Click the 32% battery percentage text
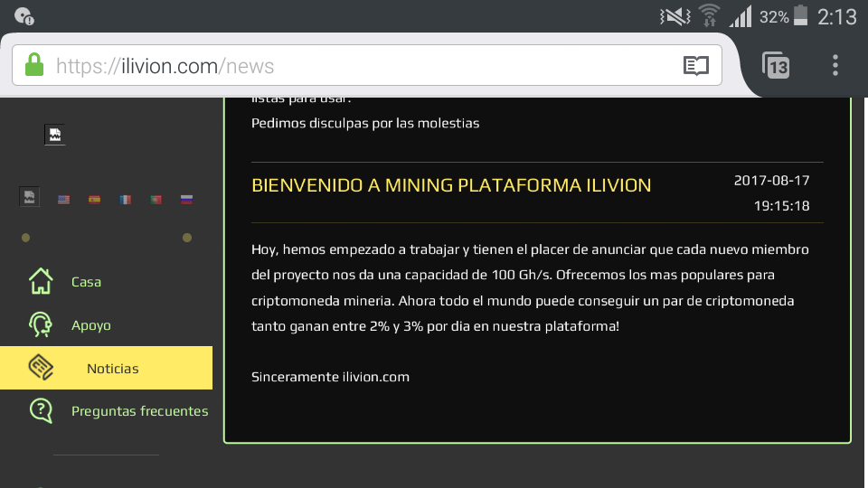 point(774,17)
